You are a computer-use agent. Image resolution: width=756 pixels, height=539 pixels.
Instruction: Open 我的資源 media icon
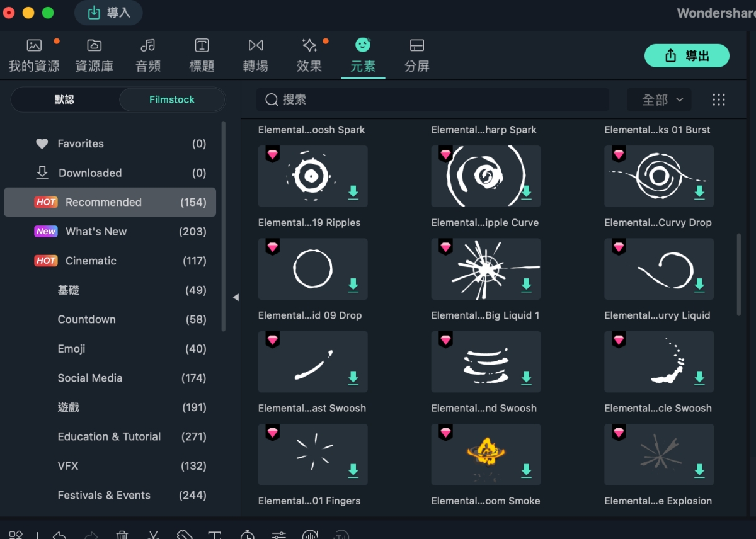(x=34, y=45)
